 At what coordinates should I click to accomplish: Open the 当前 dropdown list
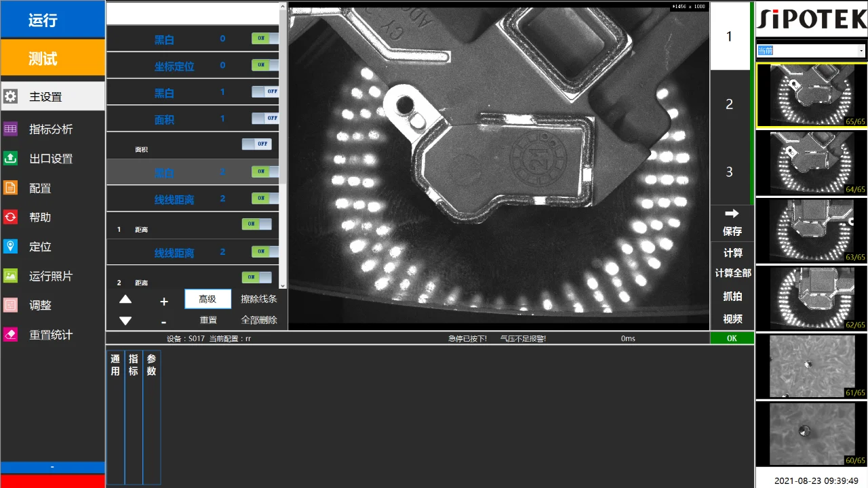coord(861,51)
